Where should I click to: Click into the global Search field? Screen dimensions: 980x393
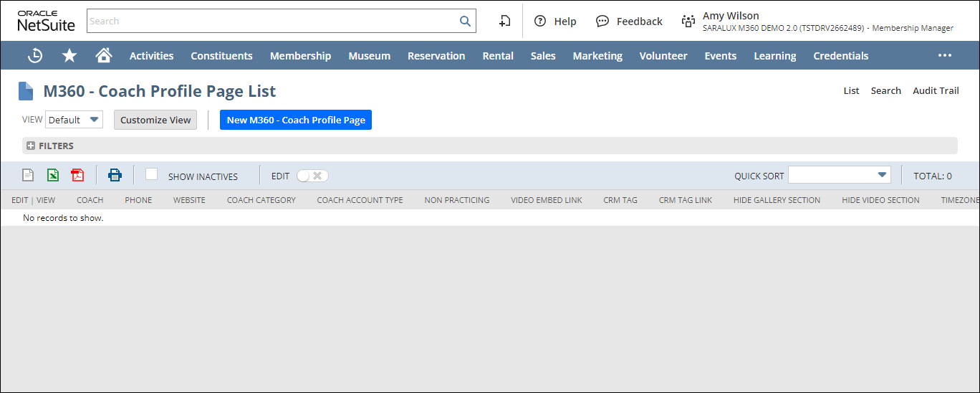[272, 21]
